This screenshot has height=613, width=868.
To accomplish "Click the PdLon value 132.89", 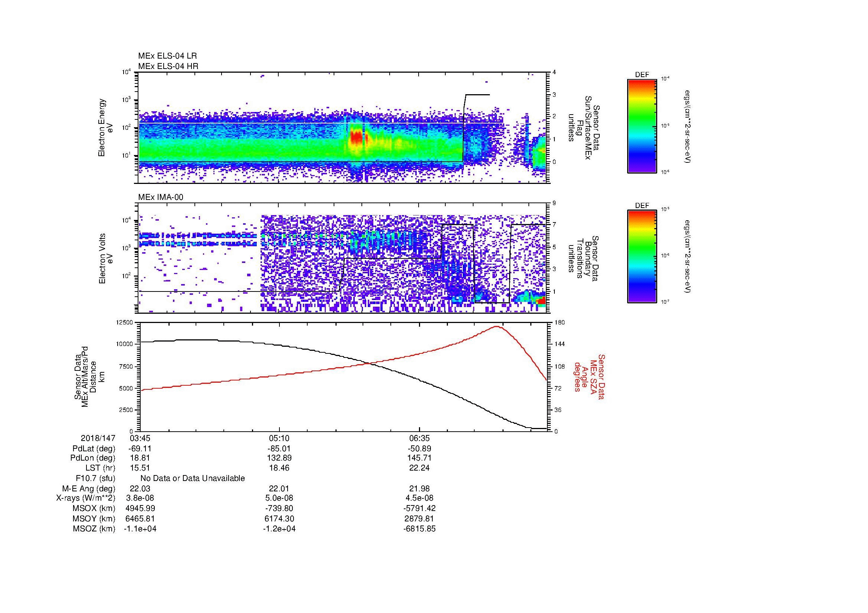I will tap(279, 458).
